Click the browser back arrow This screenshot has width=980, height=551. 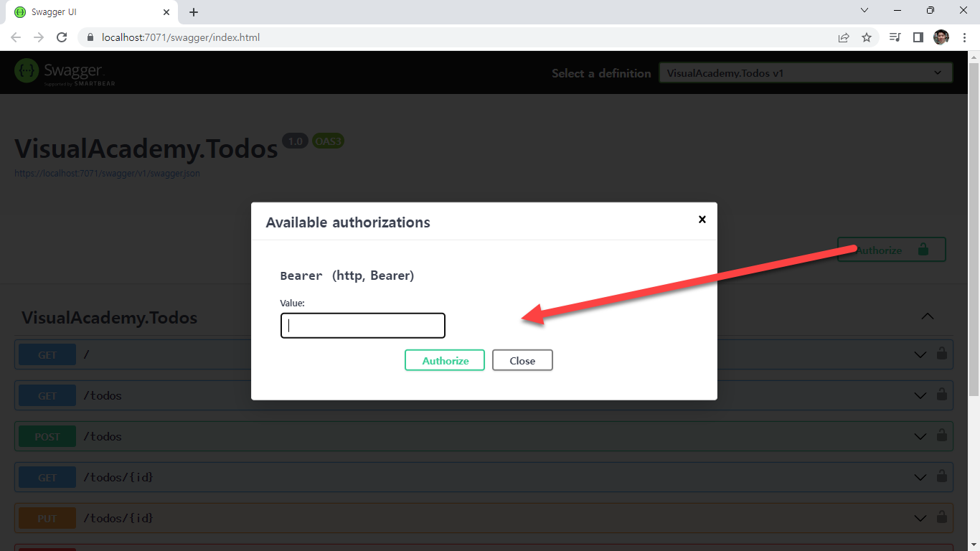[x=16, y=37]
